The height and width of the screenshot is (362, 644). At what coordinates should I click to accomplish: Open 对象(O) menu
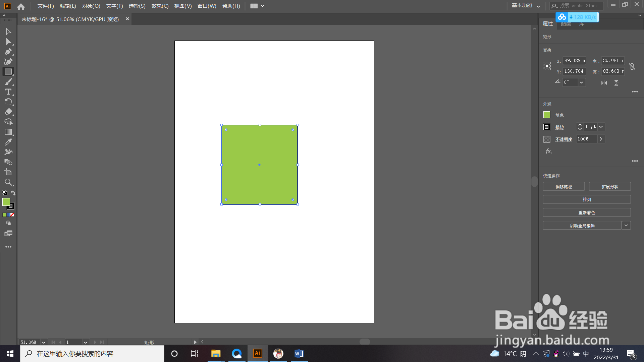pyautogui.click(x=91, y=6)
